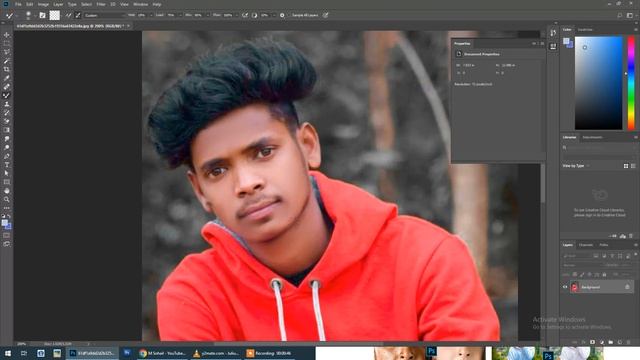The height and width of the screenshot is (360, 640).
Task: Switch to the Swatches tab
Action: coord(585,29)
